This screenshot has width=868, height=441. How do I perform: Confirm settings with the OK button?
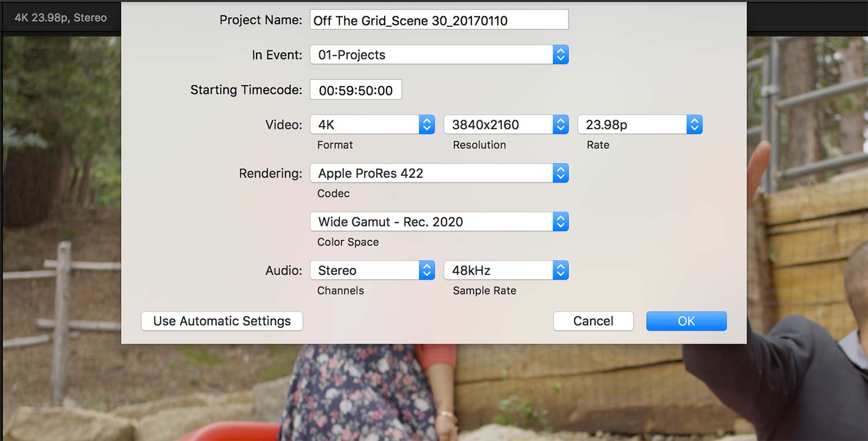click(x=686, y=321)
